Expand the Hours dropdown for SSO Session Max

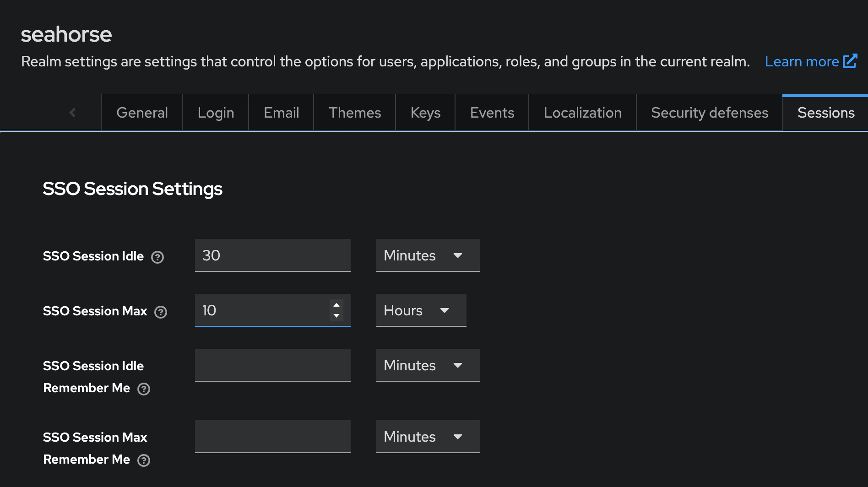(x=421, y=310)
